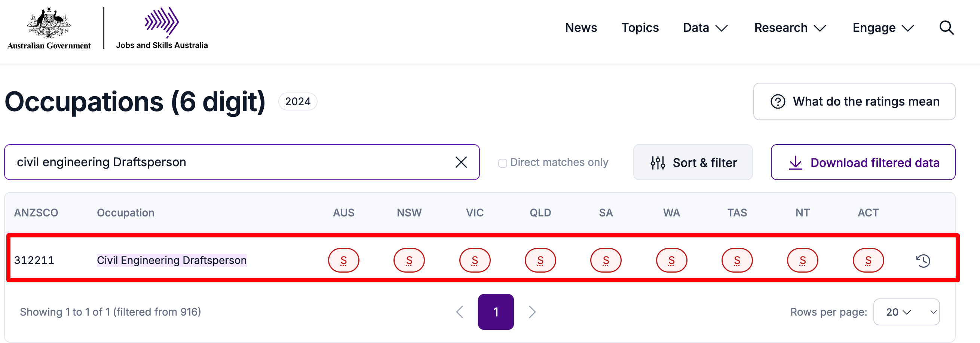Click the TAS shortage rating badge
This screenshot has width=980, height=343.
point(737,260)
